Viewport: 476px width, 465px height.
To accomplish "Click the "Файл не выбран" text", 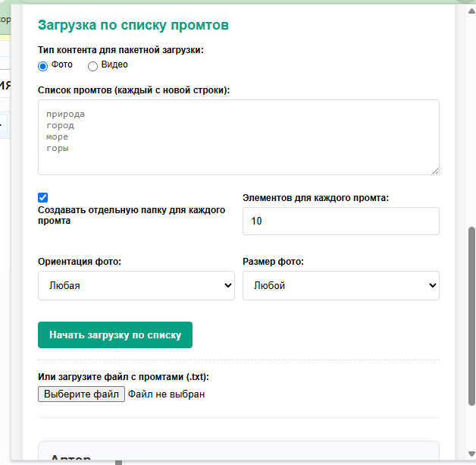I will click(x=167, y=394).
